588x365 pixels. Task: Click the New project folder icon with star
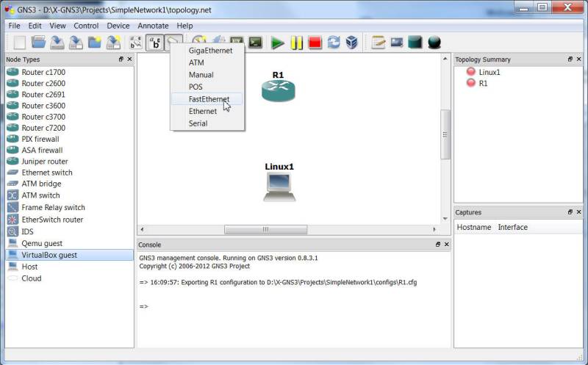click(95, 43)
